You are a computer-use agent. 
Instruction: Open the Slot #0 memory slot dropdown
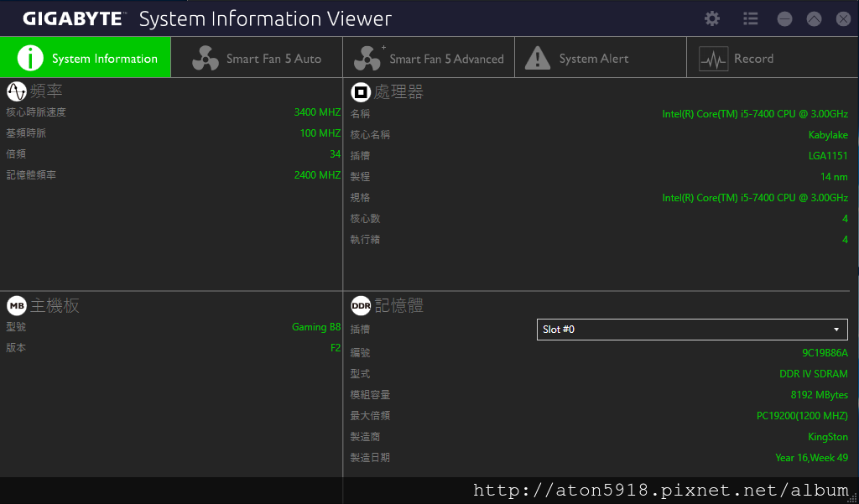[692, 330]
